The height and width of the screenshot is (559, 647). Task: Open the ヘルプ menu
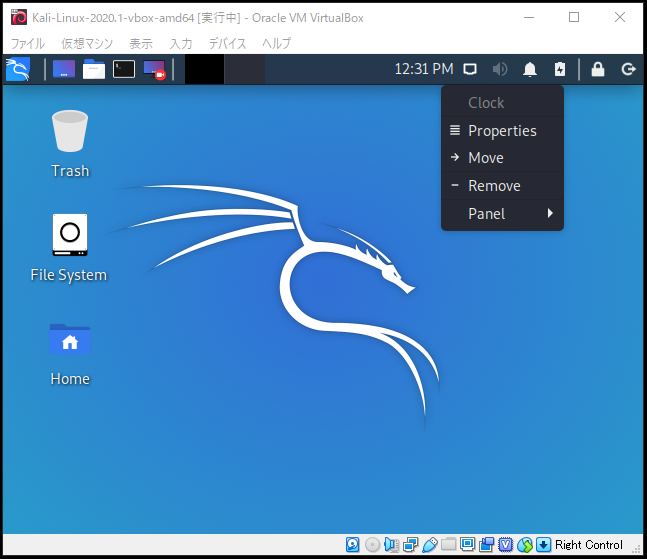[276, 43]
